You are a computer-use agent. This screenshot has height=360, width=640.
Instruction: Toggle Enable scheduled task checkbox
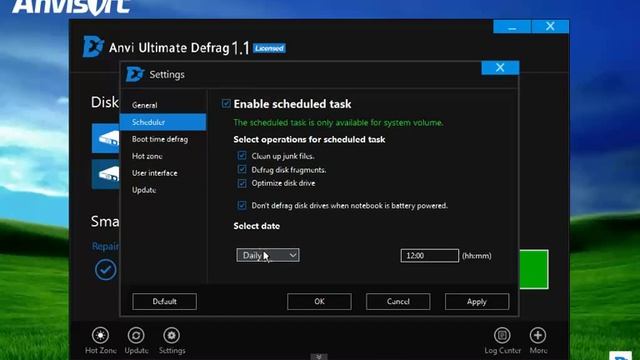point(226,104)
